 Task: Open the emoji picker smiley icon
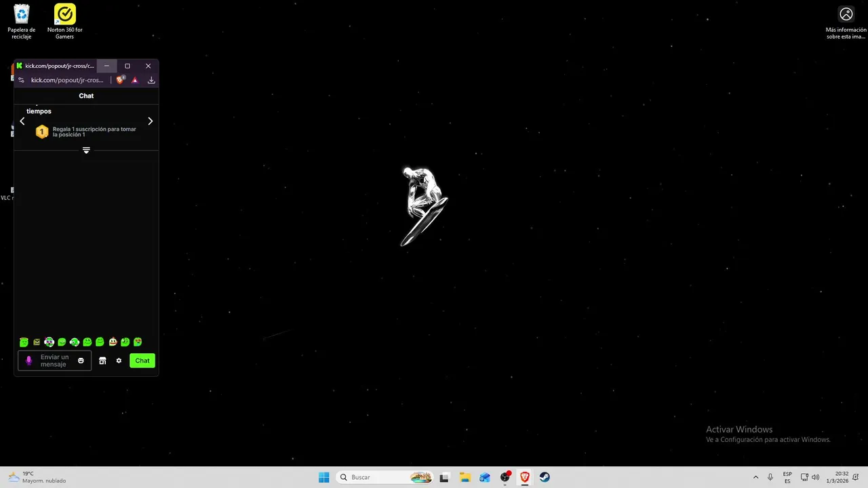pos(81,361)
